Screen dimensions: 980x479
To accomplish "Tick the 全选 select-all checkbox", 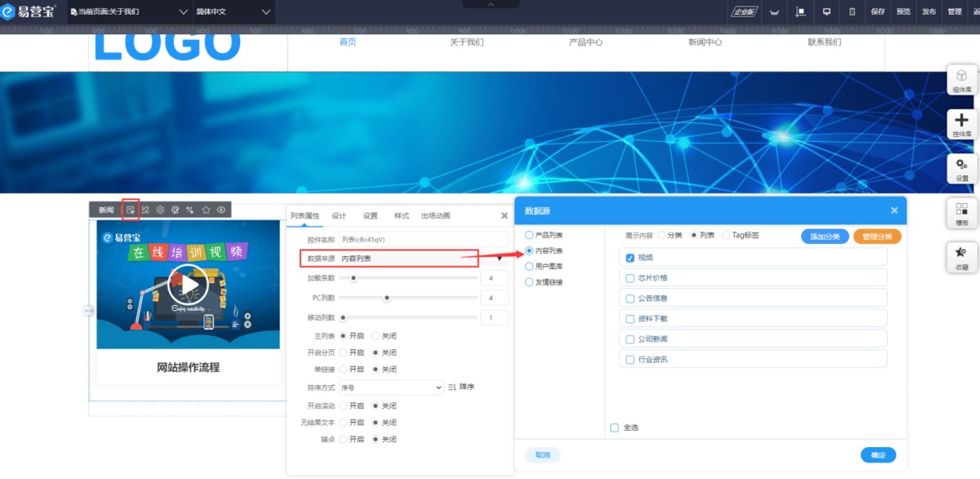I will 614,428.
